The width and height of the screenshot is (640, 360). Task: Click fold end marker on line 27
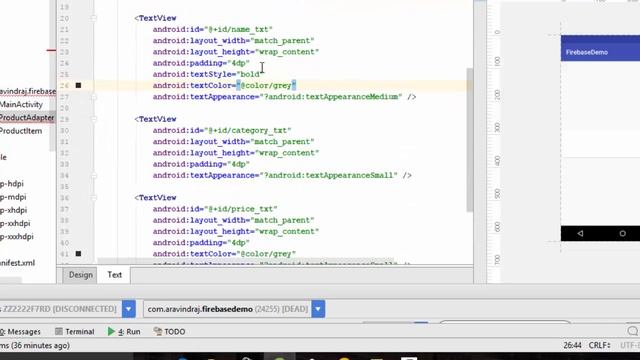click(94, 97)
